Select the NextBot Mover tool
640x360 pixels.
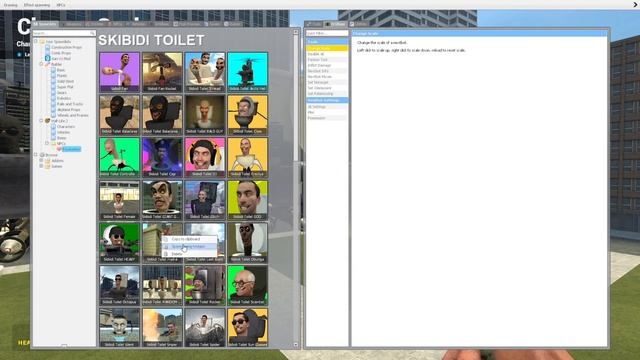click(x=327, y=77)
